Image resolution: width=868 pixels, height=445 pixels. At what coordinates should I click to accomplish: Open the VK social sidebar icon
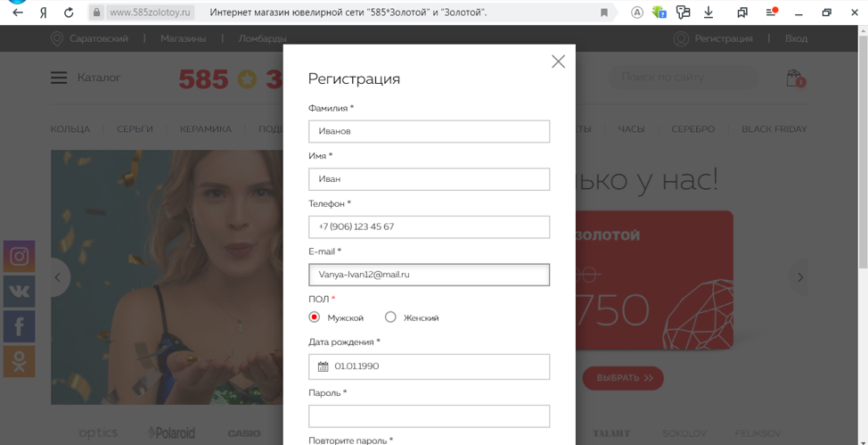pyautogui.click(x=19, y=291)
